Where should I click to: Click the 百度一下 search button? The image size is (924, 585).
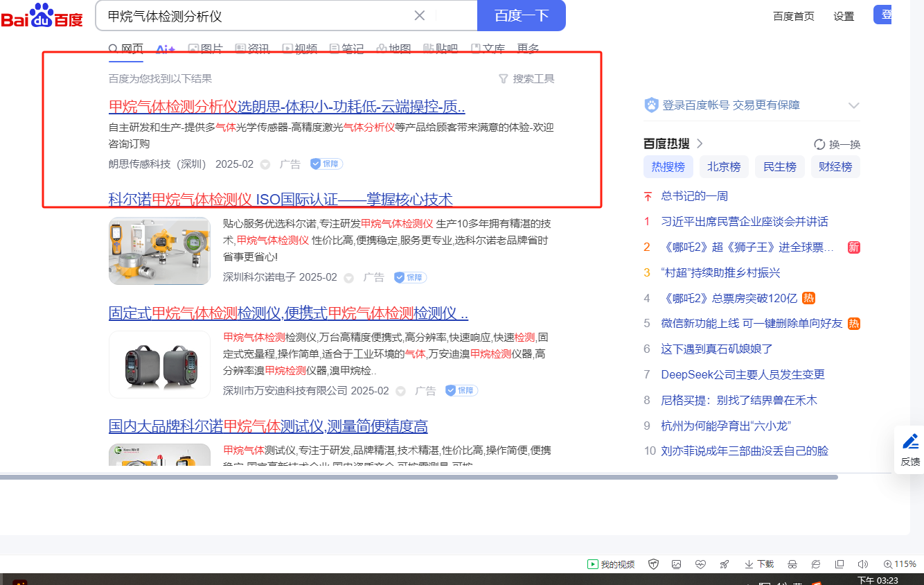(x=522, y=15)
